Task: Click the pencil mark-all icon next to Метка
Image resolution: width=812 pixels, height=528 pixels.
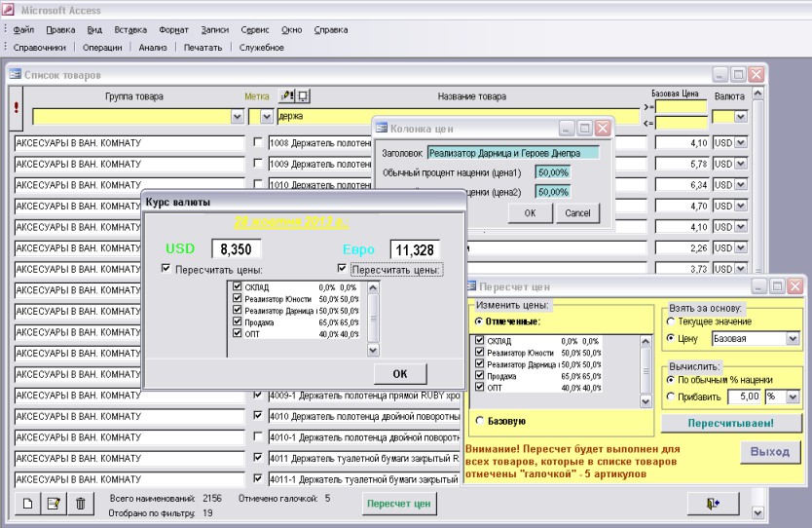Action: click(x=286, y=95)
